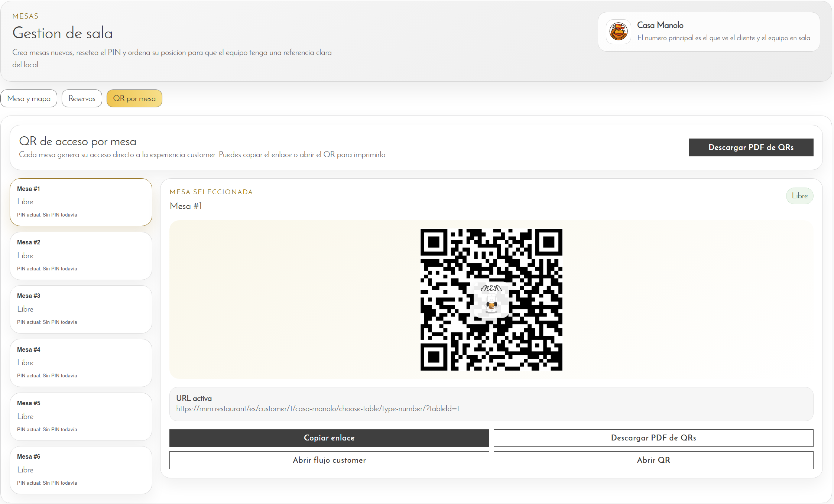Click the Abrir QR button
Screen dimensions: 834x504
click(x=653, y=460)
